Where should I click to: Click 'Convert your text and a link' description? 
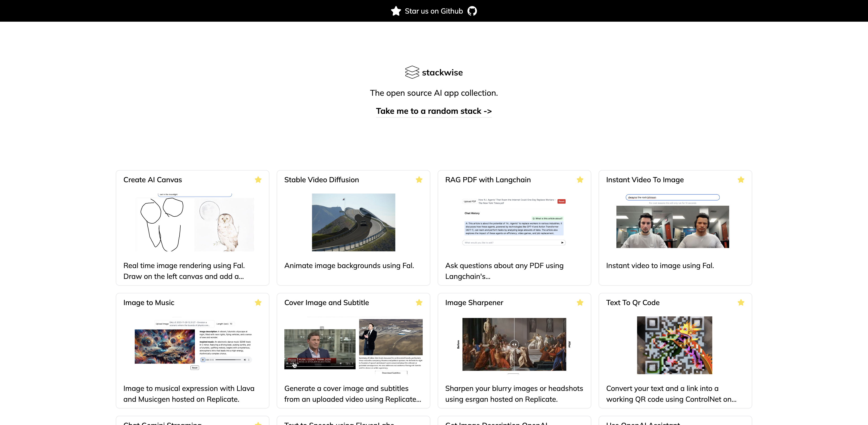click(x=671, y=394)
